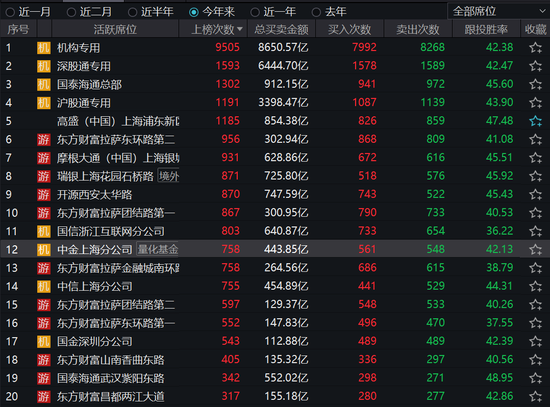Favorite 国泰海通武汉紫阳东路 with its star
Image resolution: width=550 pixels, height=407 pixels.
click(x=535, y=378)
